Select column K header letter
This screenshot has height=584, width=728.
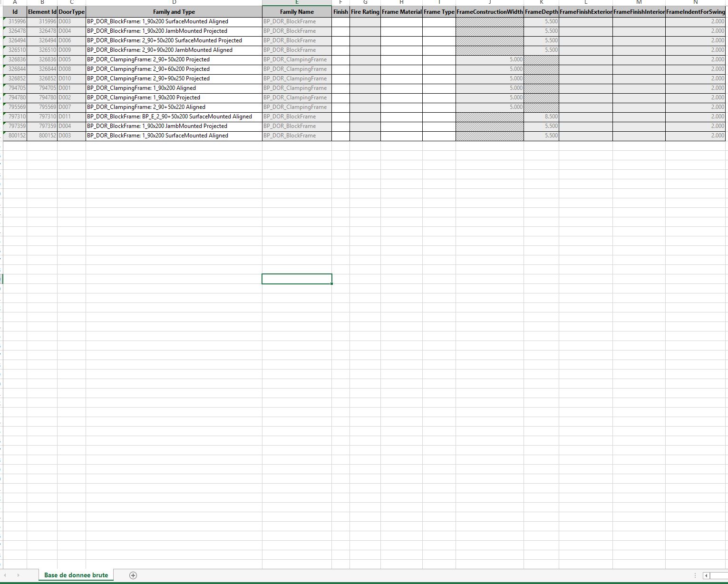(541, 2)
